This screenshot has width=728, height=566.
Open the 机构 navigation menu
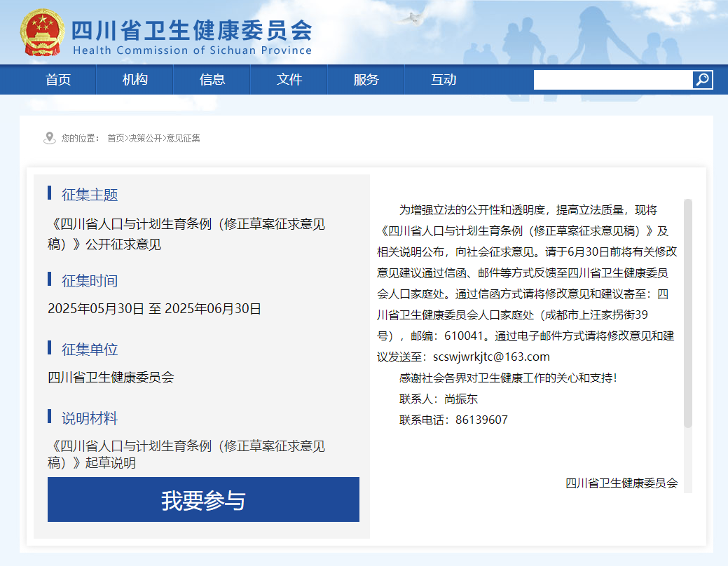[135, 79]
